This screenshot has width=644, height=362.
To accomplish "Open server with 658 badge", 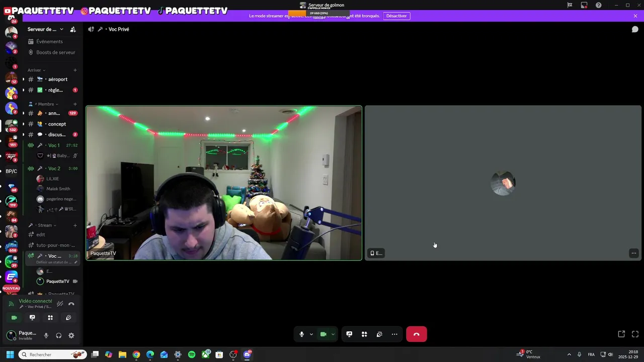I will [x=11, y=246].
